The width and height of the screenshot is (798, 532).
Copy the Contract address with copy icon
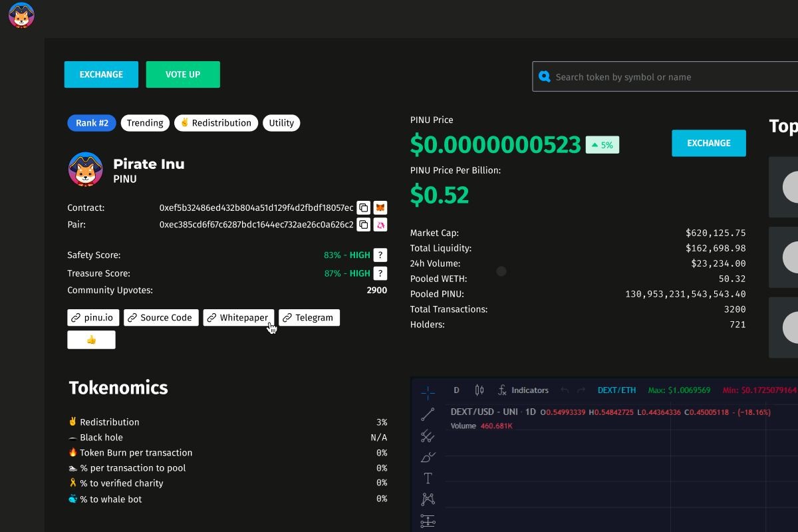tap(363, 207)
